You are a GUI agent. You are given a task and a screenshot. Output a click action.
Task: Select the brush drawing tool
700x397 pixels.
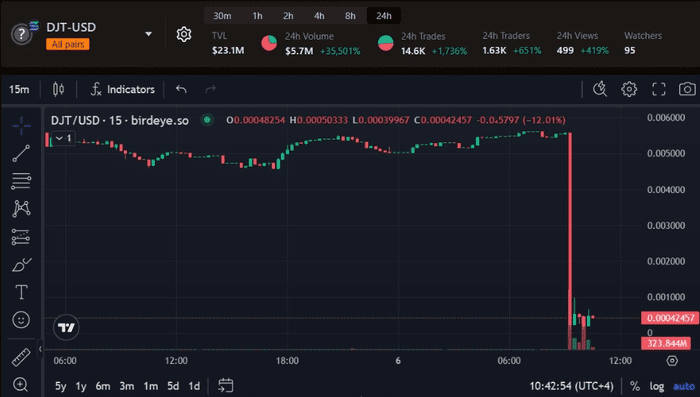coord(21,264)
